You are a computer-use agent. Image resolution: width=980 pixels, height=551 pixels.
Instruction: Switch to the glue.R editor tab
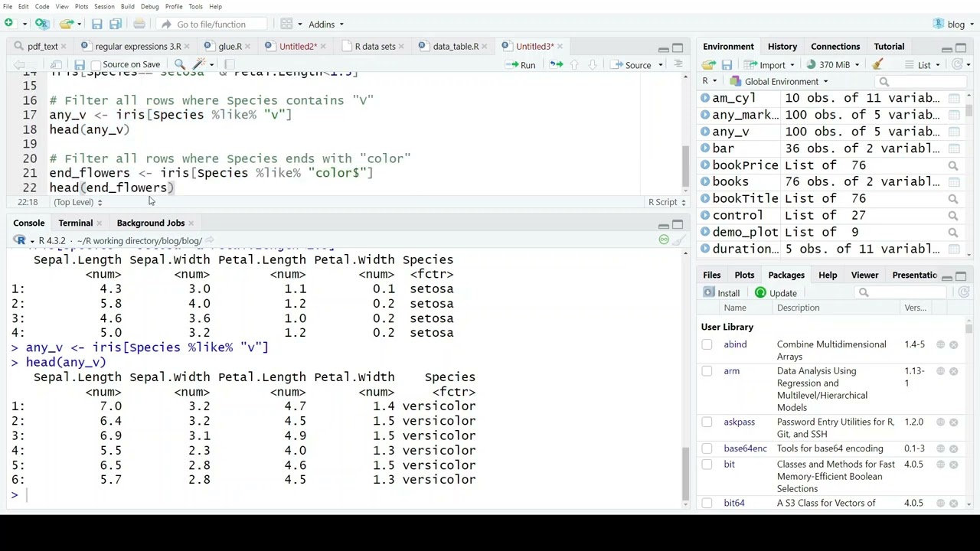pyautogui.click(x=230, y=46)
